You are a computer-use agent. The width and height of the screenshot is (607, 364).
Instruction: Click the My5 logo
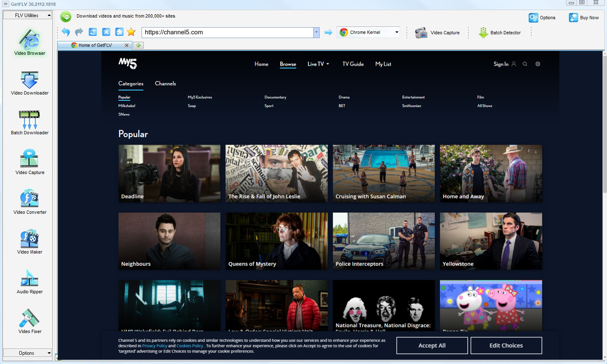pyautogui.click(x=128, y=63)
